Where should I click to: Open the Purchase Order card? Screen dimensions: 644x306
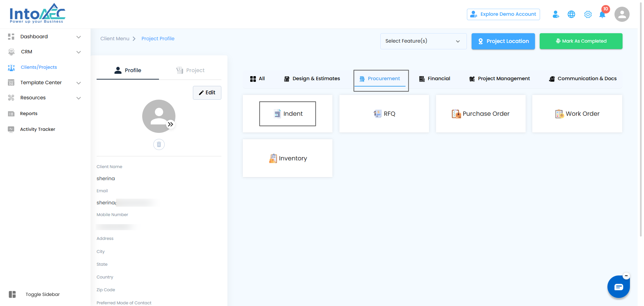[481, 114]
